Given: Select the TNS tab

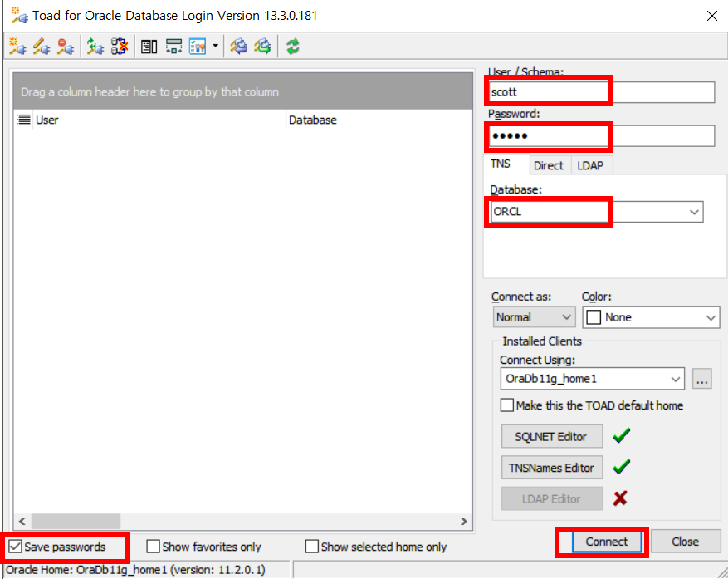Looking at the screenshot, I should (501, 164).
